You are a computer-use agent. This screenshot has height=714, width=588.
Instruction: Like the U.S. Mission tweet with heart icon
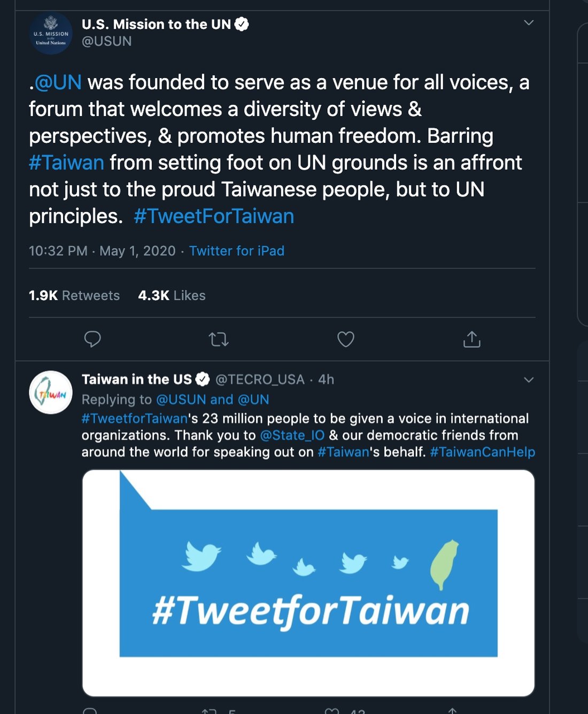[x=346, y=339]
